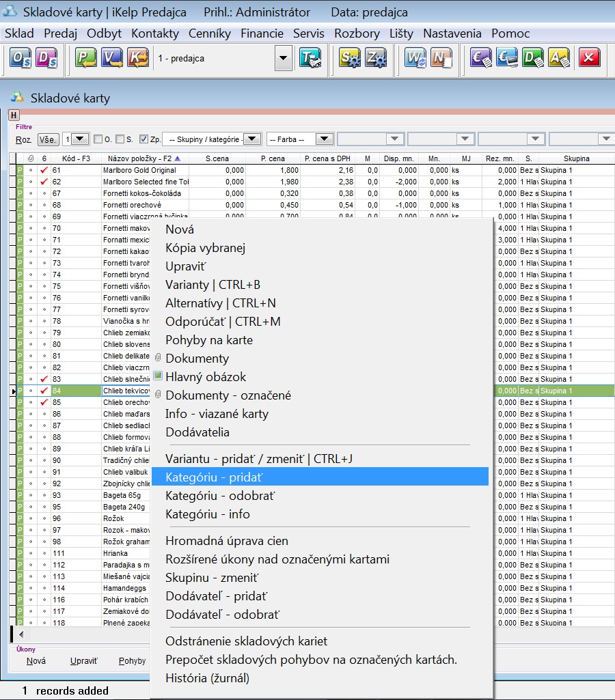Screen dimensions: 615x700
Task: Enable the 'S.' filter checkbox
Action: pos(120,139)
